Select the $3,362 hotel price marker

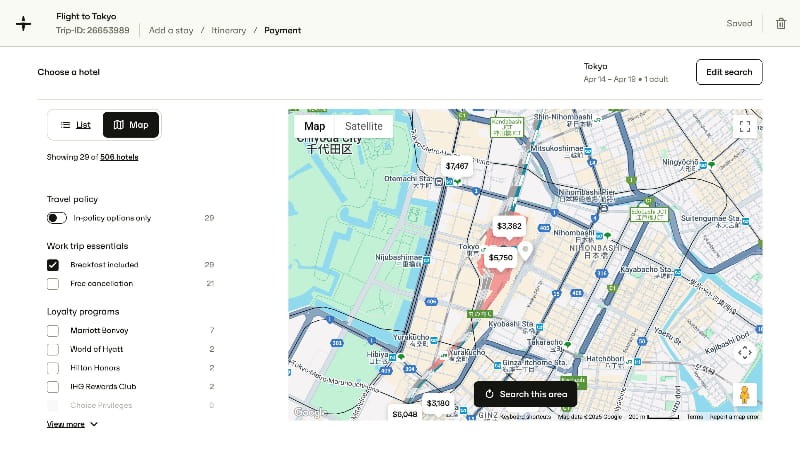(x=509, y=226)
